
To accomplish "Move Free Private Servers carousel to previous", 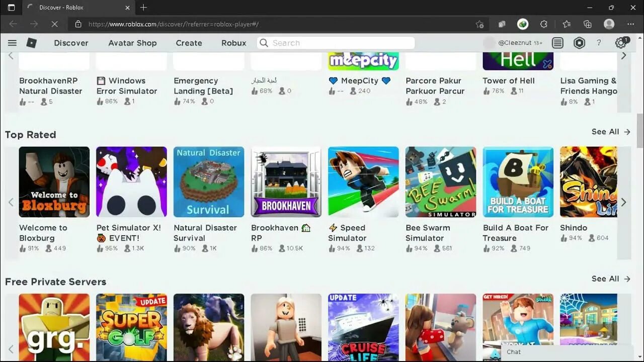I will 11,349.
